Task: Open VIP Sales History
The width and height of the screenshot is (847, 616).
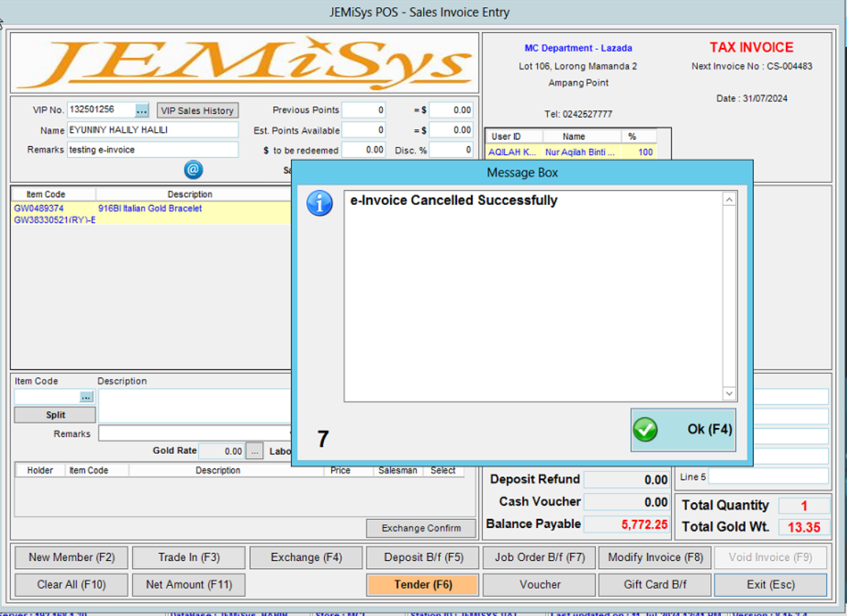Action: point(197,109)
